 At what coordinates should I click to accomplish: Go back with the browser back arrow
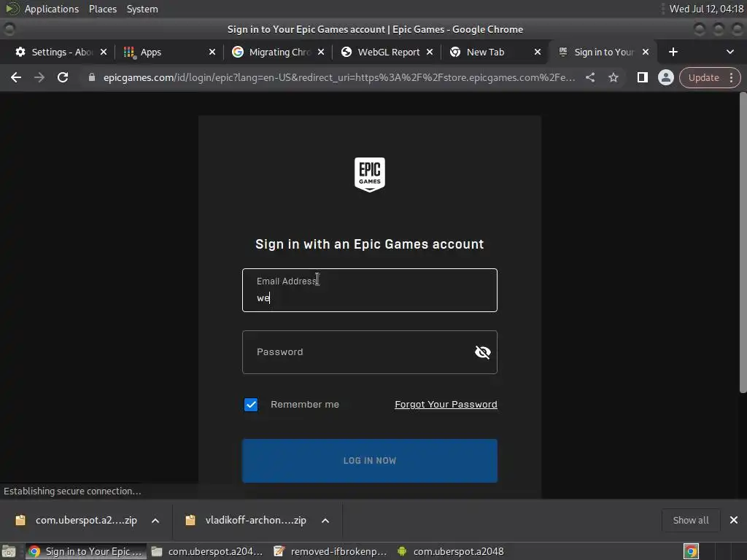(16, 77)
